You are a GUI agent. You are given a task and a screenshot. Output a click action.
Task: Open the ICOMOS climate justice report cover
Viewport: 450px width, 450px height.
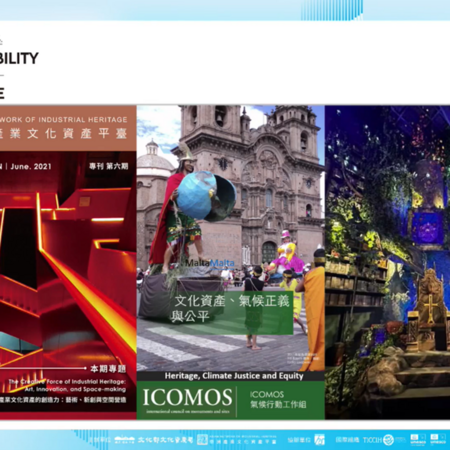coord(231,262)
